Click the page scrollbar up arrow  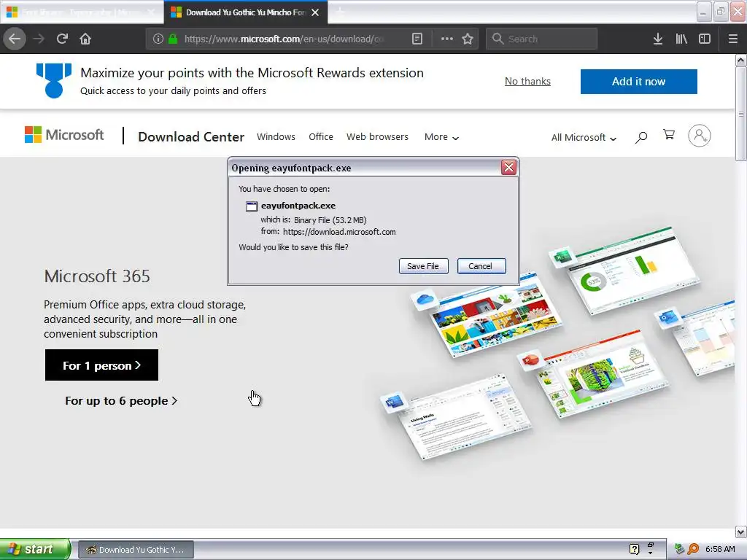point(740,60)
